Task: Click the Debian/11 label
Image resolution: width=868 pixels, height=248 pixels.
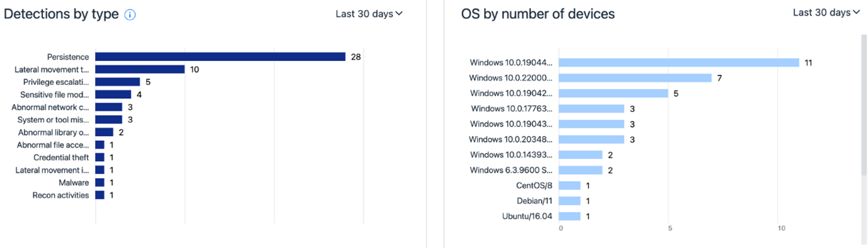Action: (535, 201)
